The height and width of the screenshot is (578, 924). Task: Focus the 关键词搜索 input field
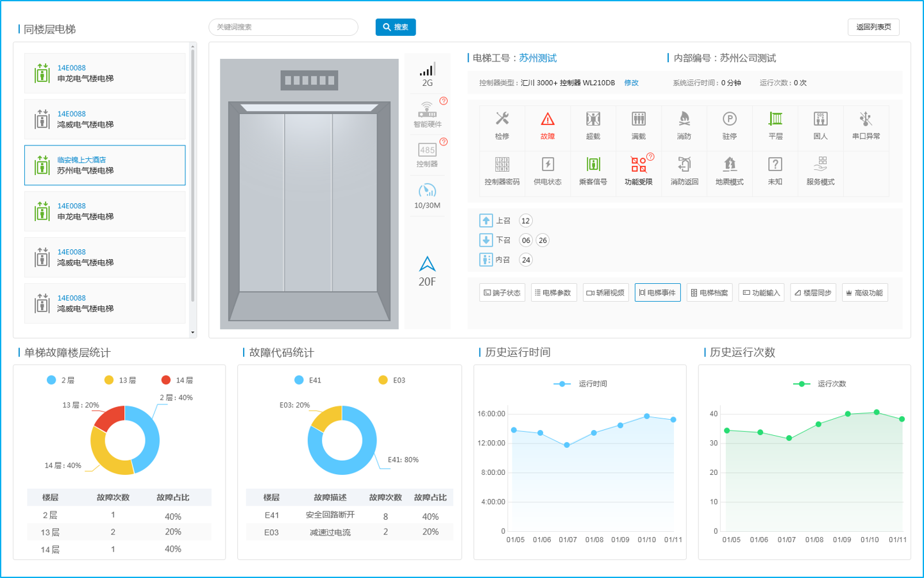tap(283, 27)
